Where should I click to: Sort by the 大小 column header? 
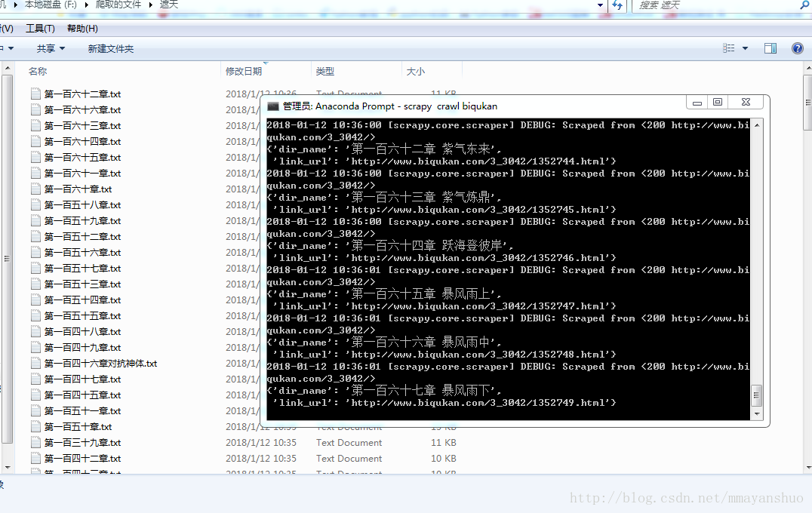415,72
